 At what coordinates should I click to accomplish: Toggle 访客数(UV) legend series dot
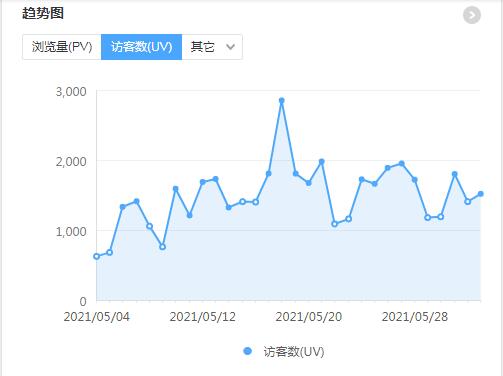(x=248, y=351)
